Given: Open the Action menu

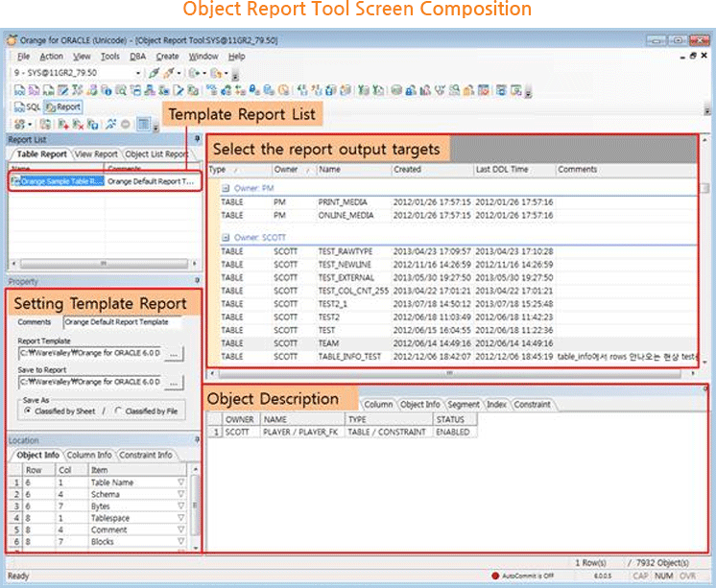Looking at the screenshot, I should coord(51,57).
